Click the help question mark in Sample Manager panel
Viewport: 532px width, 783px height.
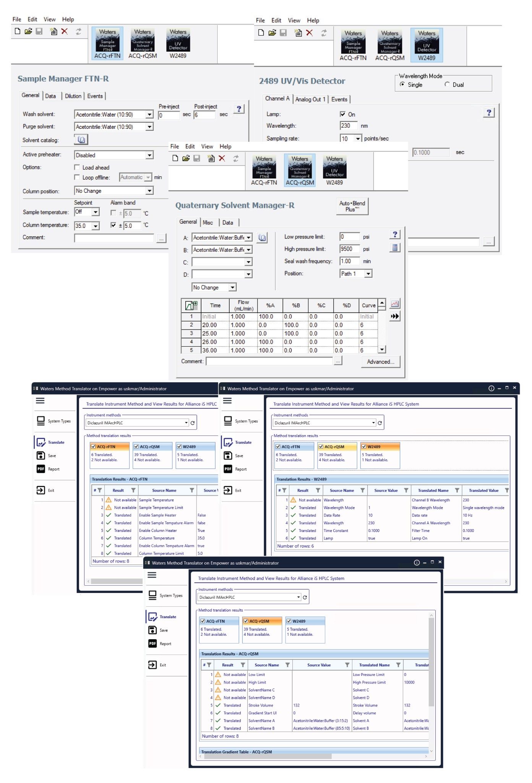point(239,109)
